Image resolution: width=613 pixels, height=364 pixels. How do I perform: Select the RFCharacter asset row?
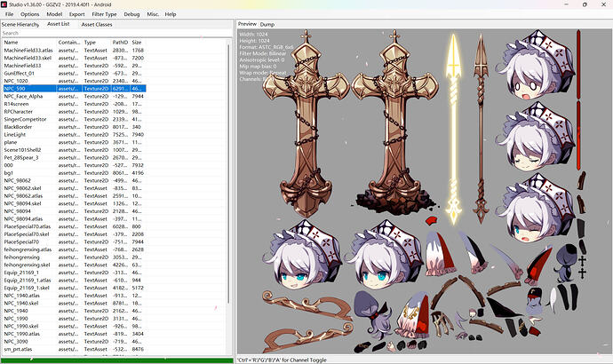click(75, 111)
